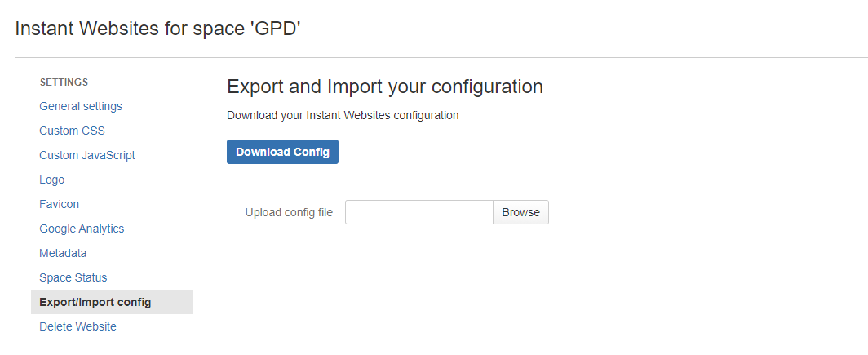Open the Delete Website option
The height and width of the screenshot is (355, 868).
tap(78, 326)
